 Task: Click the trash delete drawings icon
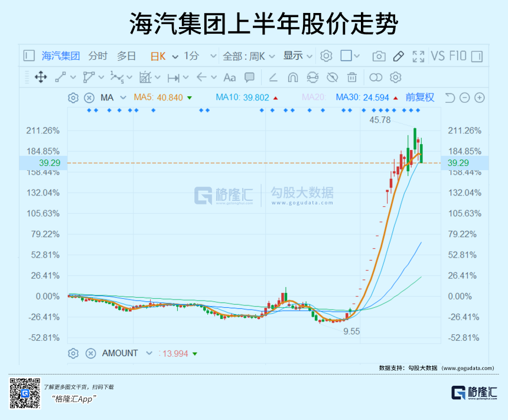[x=352, y=77]
